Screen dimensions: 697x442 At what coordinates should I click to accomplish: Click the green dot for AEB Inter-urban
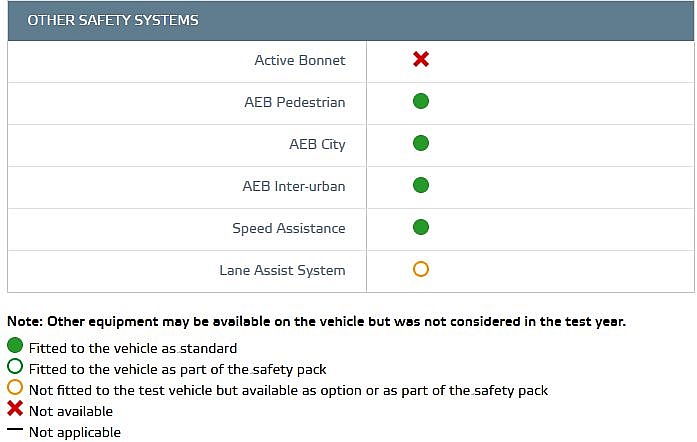[421, 185]
